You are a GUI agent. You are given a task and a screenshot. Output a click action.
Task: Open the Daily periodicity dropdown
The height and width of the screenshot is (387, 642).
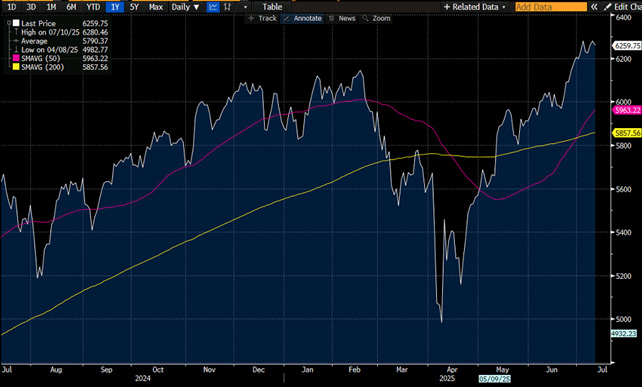[185, 7]
